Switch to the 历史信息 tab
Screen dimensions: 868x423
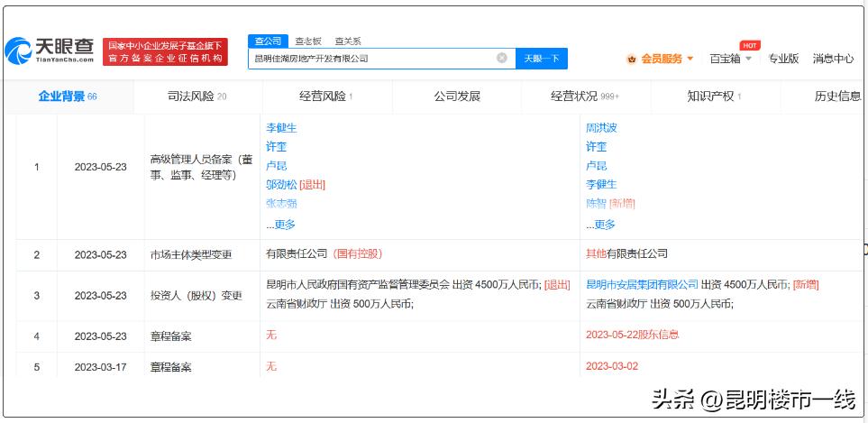point(837,97)
